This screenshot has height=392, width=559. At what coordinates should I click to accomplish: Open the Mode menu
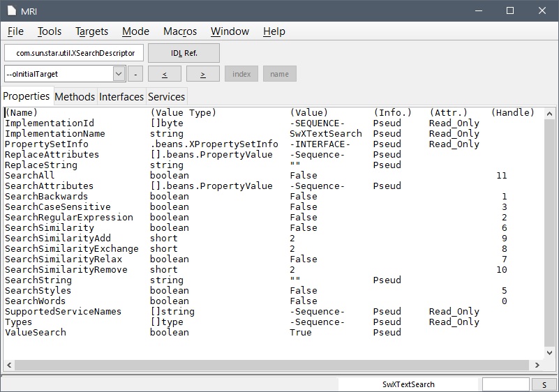[x=135, y=31]
